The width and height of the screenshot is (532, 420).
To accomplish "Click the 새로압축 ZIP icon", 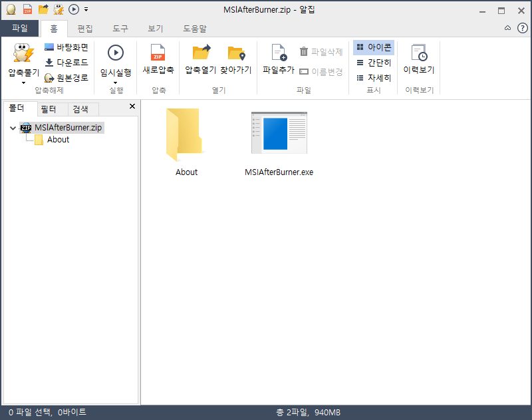I will tap(158, 53).
